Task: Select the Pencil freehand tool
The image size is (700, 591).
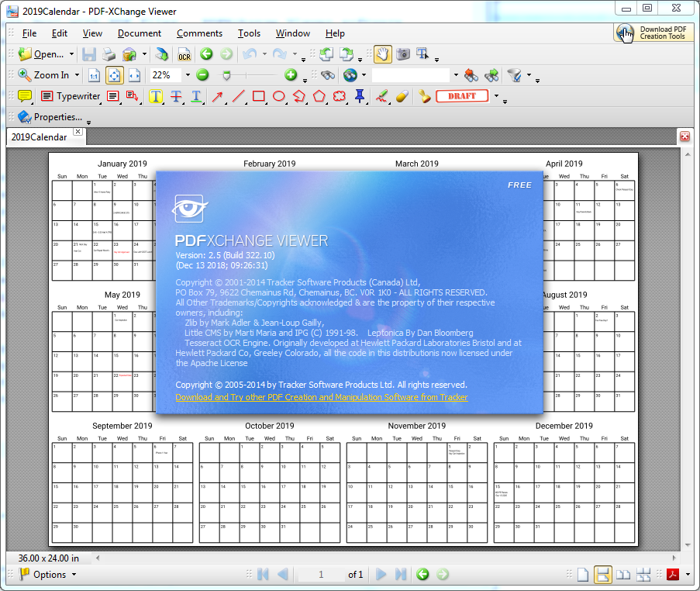Action: click(x=381, y=96)
